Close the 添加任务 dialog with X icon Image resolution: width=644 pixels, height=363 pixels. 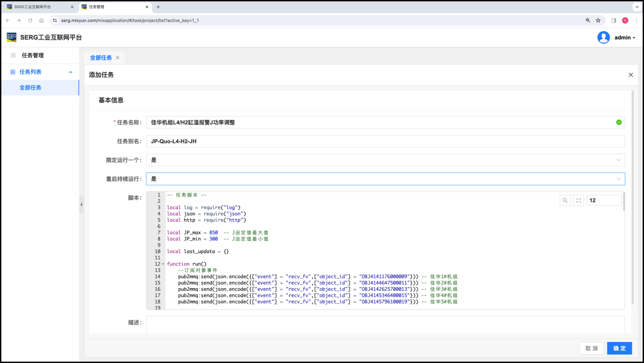pos(631,75)
